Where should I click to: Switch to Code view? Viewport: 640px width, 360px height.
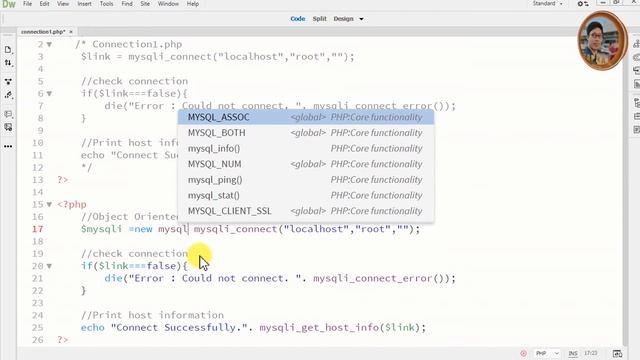[x=298, y=19]
